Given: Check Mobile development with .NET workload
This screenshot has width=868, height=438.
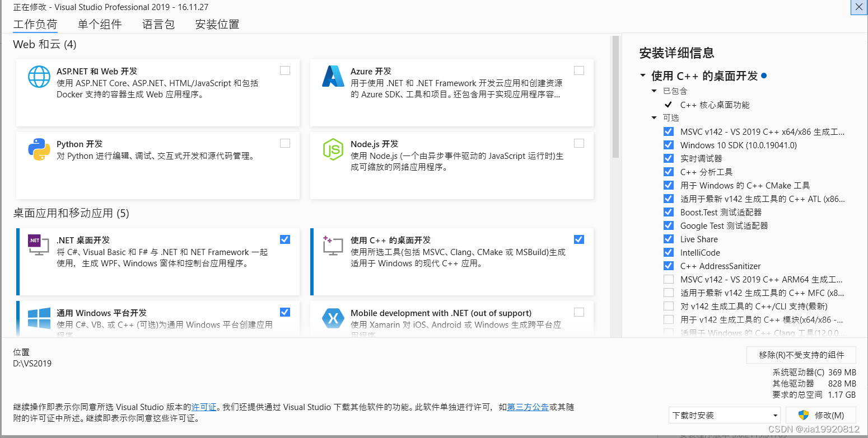Looking at the screenshot, I should 579,312.
